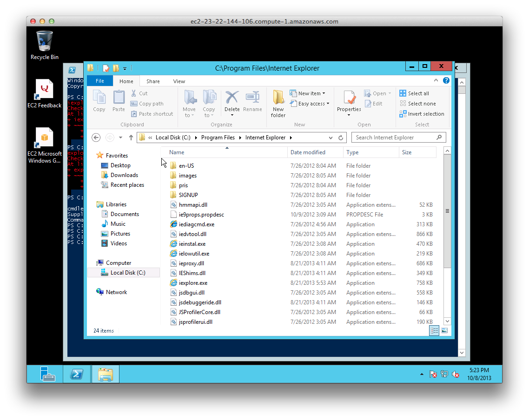Open Server Manager from the taskbar

point(46,374)
